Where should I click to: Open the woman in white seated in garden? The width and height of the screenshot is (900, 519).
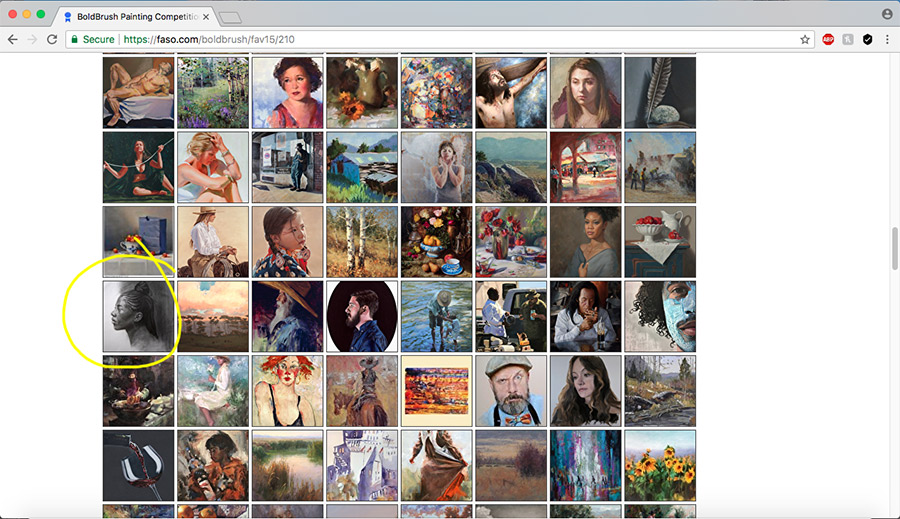pos(213,391)
